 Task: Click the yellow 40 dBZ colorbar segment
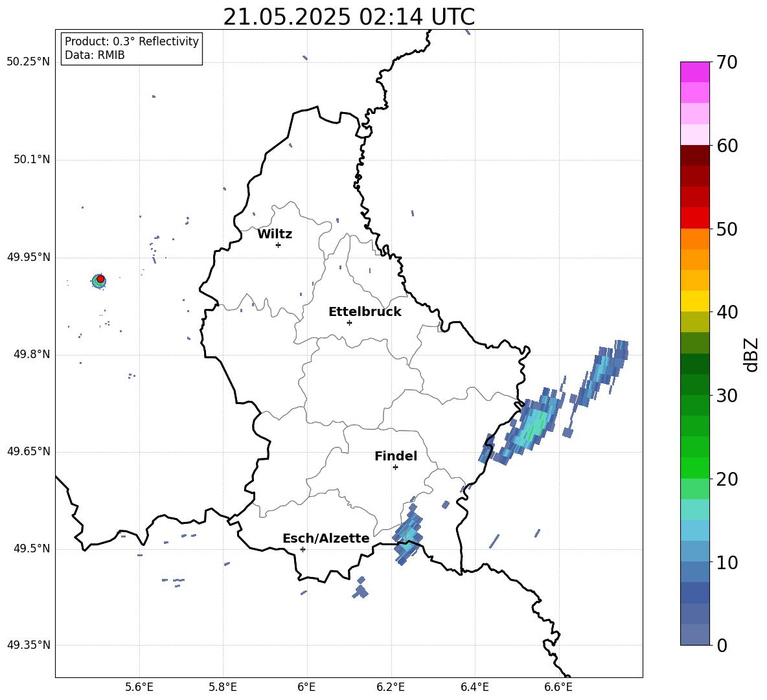click(694, 301)
